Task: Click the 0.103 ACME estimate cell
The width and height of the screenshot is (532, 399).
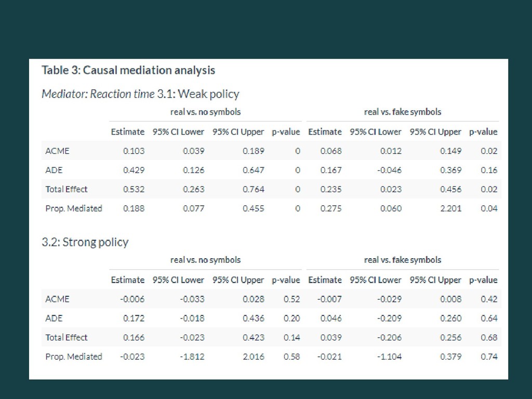Action: click(134, 151)
